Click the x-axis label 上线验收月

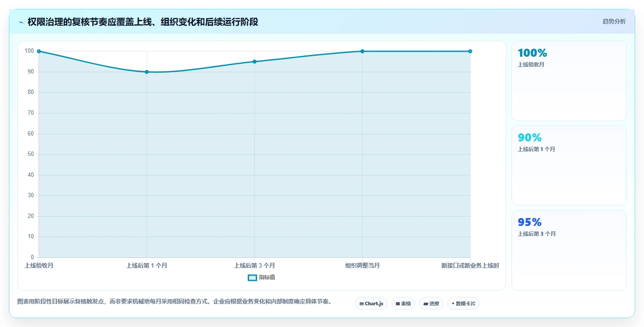click(x=39, y=265)
